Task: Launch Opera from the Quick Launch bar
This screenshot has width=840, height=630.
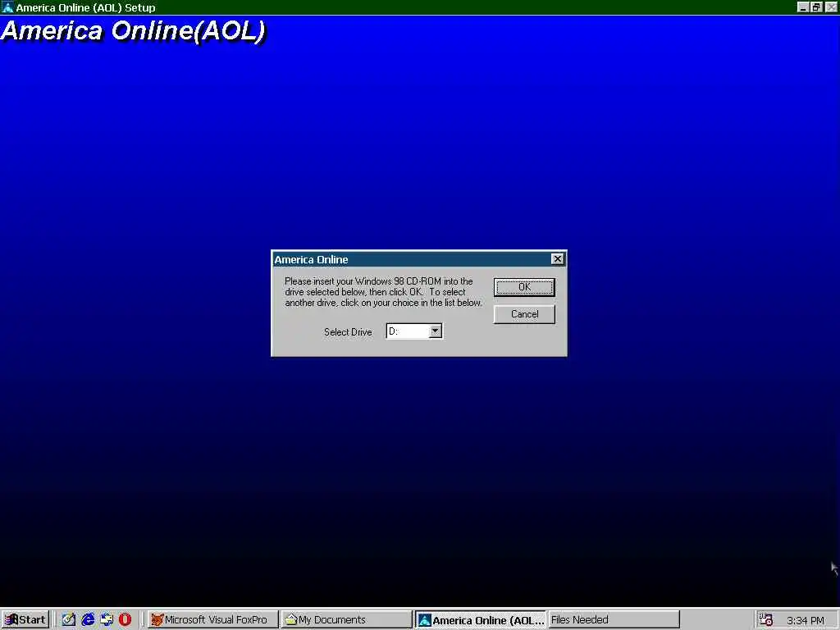Action: point(125,620)
